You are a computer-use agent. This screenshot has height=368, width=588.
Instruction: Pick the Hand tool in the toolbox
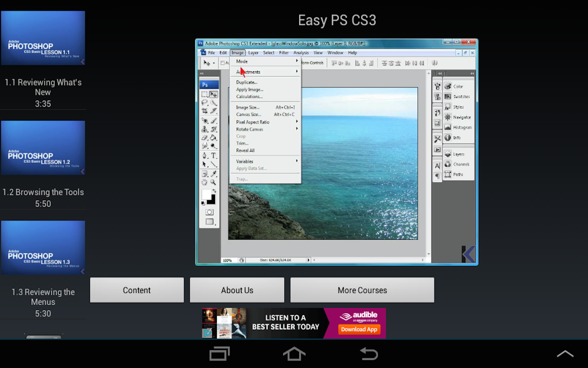[205, 182]
